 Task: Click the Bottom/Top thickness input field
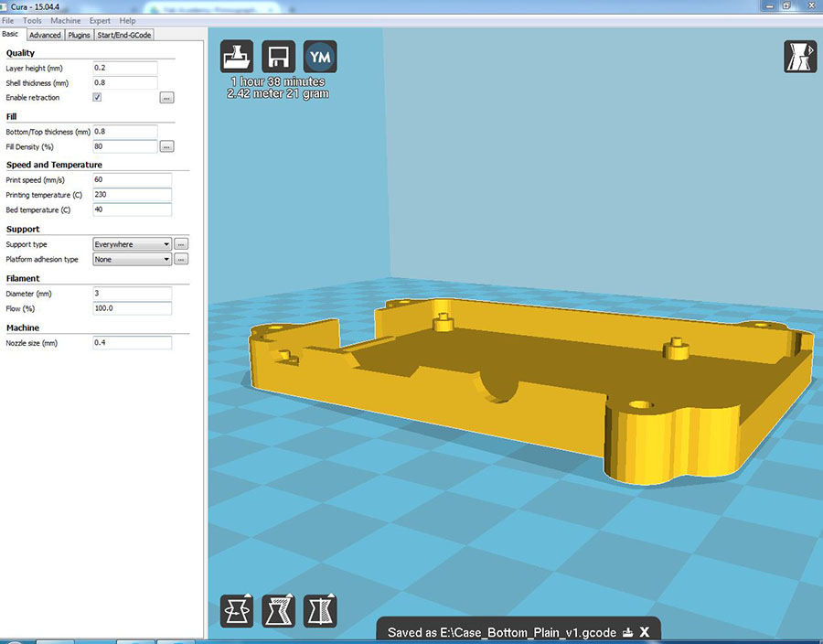[x=125, y=132]
